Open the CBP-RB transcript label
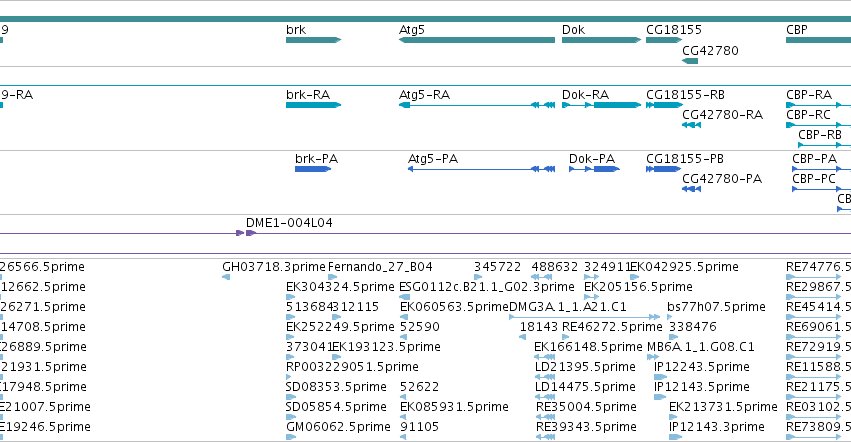 tap(820, 135)
